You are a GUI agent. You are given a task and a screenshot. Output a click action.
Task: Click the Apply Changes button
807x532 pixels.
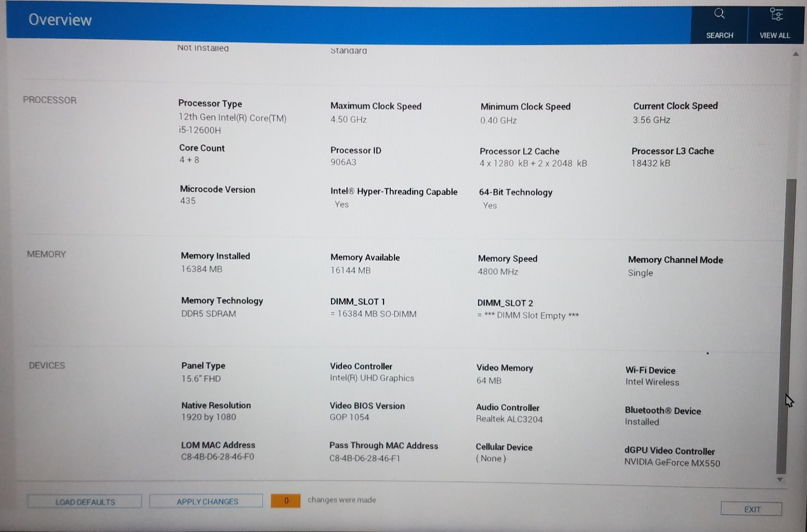click(206, 501)
